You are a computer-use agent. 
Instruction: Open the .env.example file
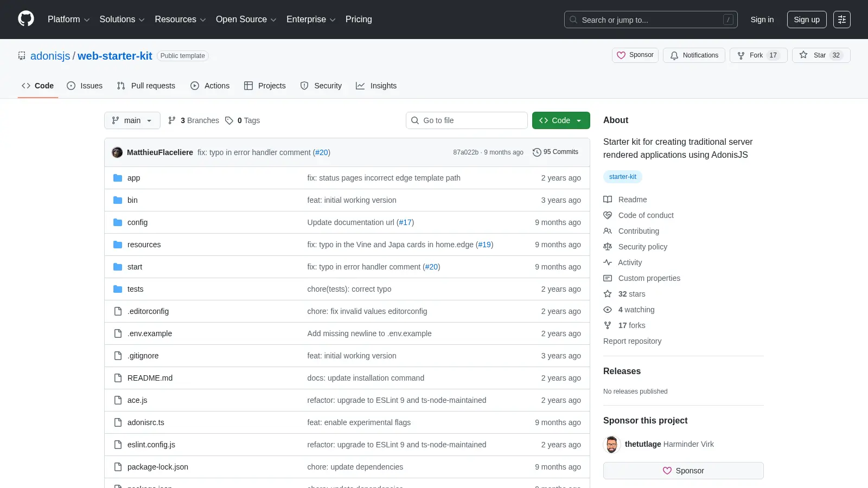pos(150,333)
